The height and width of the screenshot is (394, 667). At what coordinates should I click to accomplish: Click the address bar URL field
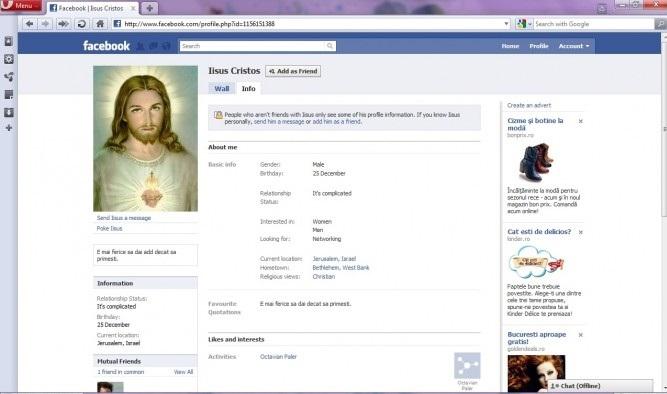click(311, 24)
